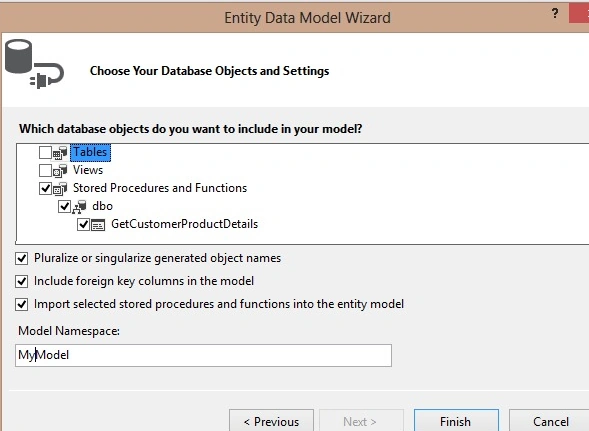
Task: Click the GetCustomerProductDetails procedure icon
Action: [98, 225]
